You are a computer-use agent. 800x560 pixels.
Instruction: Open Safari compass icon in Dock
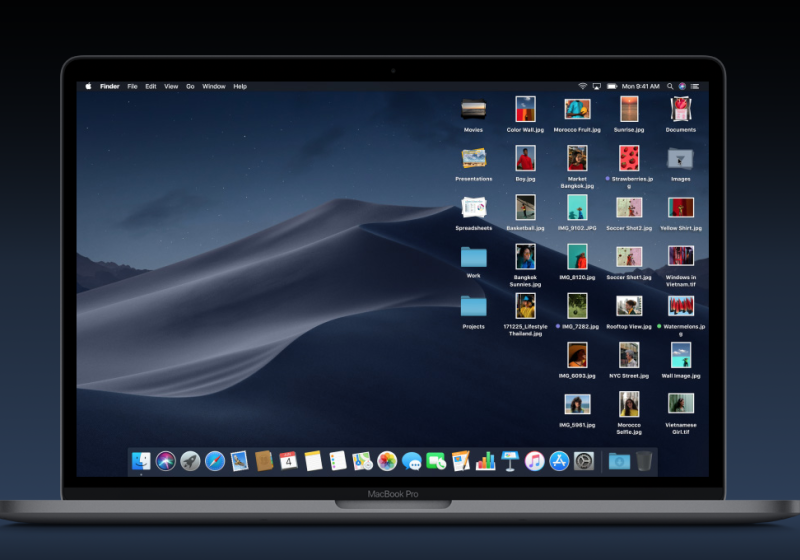215,461
